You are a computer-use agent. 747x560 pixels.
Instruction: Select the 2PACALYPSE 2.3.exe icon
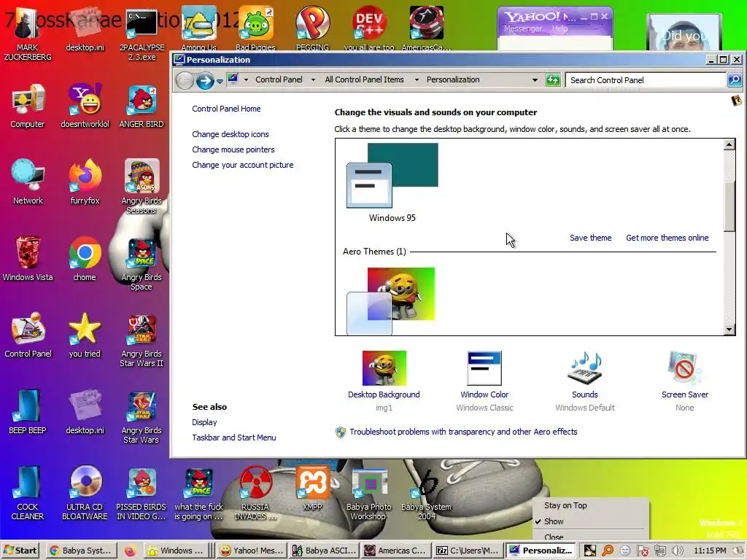pyautogui.click(x=142, y=34)
